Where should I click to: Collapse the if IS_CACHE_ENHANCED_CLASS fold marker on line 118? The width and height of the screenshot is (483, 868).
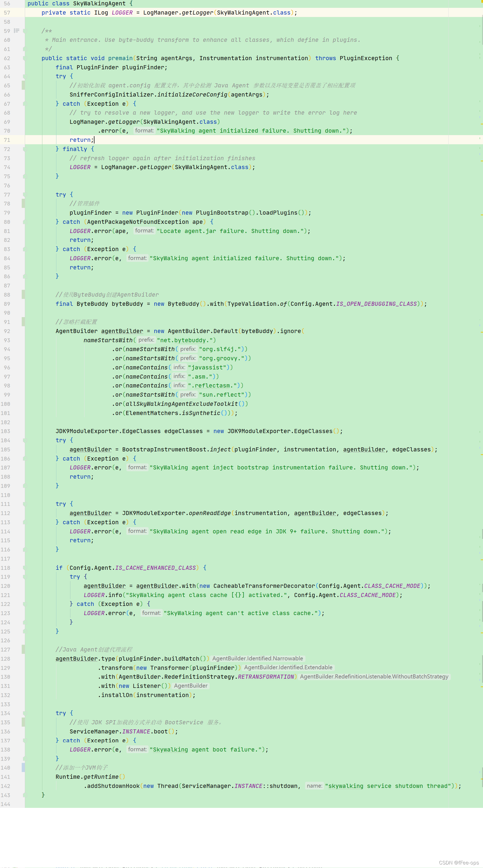pyautogui.click(x=25, y=567)
